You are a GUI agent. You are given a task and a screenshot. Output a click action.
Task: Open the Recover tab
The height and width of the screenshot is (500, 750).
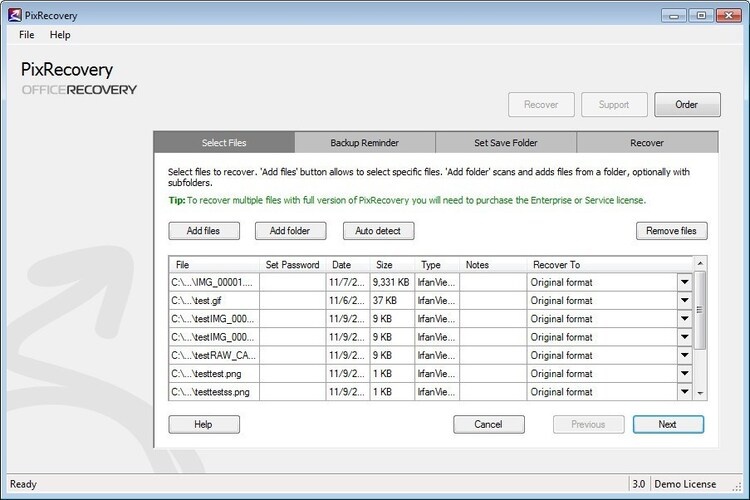[646, 143]
